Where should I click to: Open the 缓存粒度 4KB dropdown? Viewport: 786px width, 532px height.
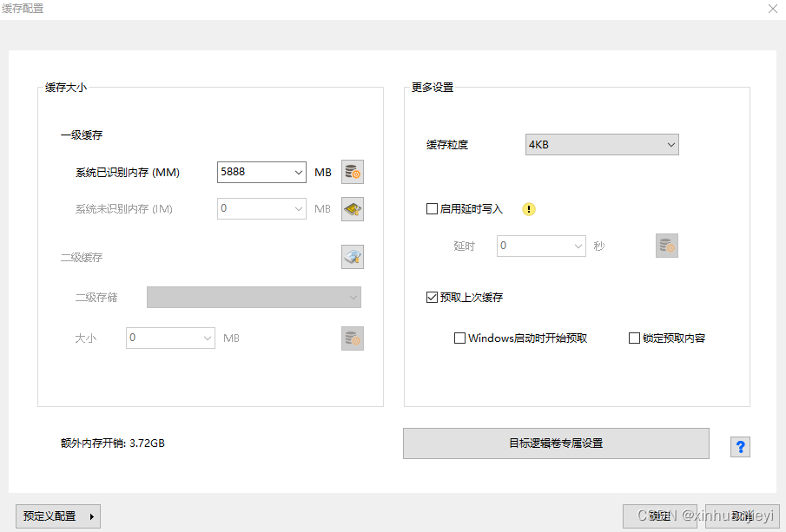[x=602, y=145]
